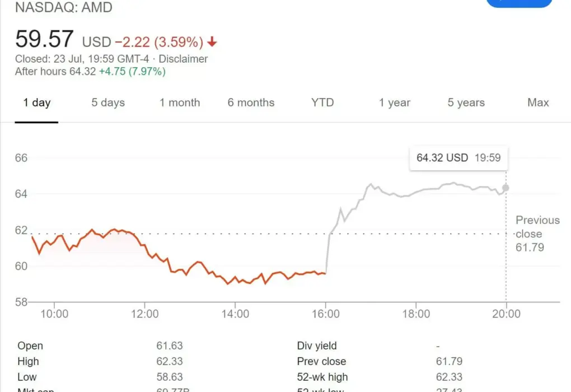Open the Disclaimer link
Viewport: 571px width, 392px height.
pos(183,59)
